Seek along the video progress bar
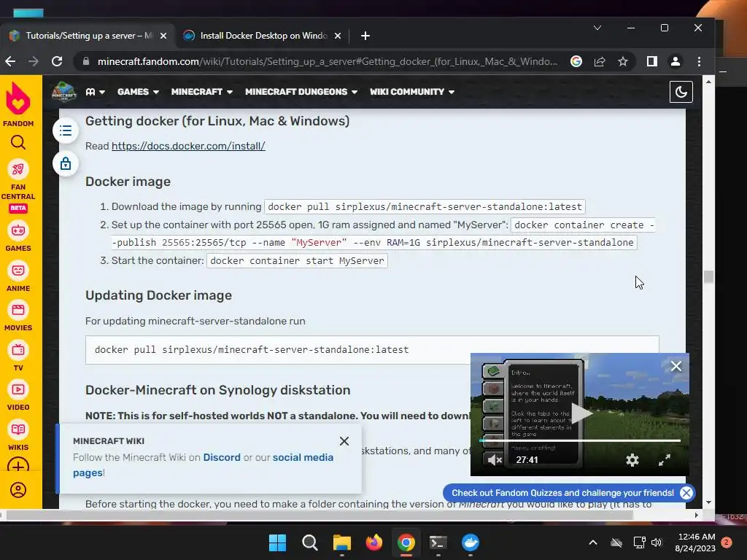 coord(580,441)
